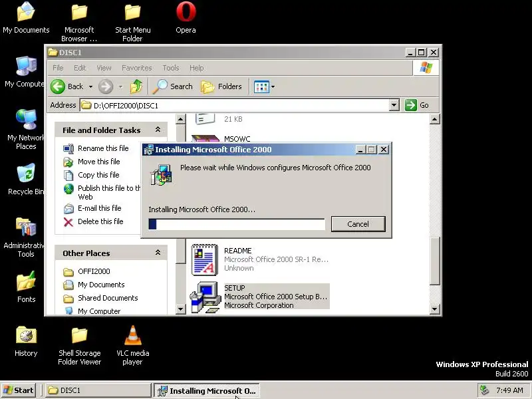Open the View menu
The width and height of the screenshot is (532, 399).
104,68
